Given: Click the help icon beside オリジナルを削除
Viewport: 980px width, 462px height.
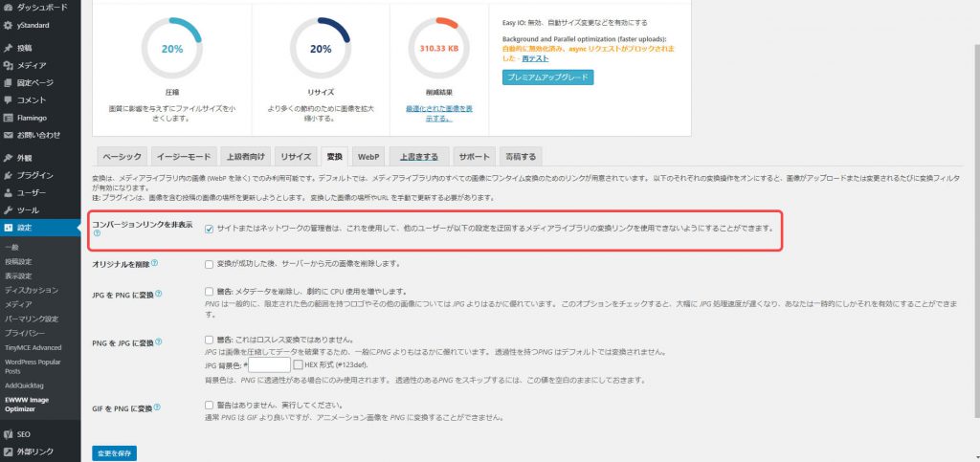Looking at the screenshot, I should (x=154, y=263).
